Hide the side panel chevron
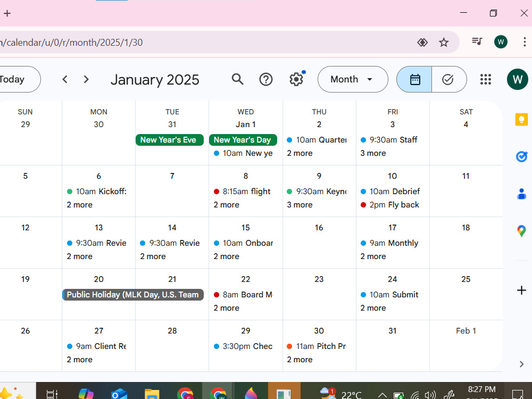Image resolution: width=532 pixels, height=399 pixels. (521, 364)
